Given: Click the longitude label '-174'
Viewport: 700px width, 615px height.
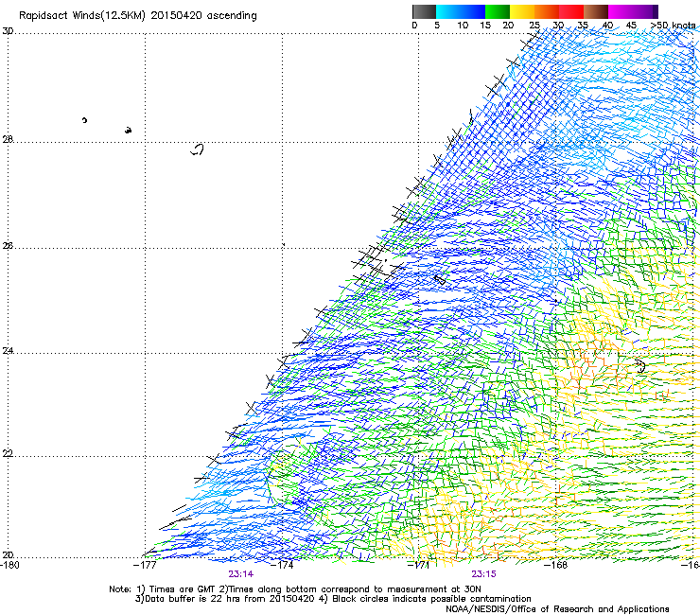Looking at the screenshot, I should point(282,565).
